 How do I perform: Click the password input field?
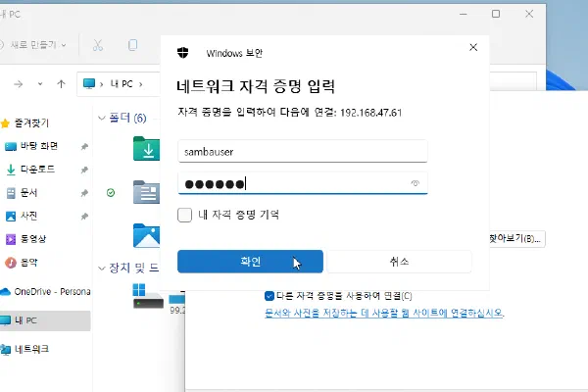(x=303, y=183)
